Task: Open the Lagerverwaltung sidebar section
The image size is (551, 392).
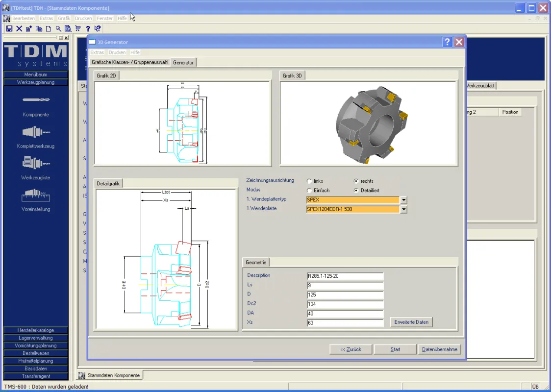Action: 36,338
